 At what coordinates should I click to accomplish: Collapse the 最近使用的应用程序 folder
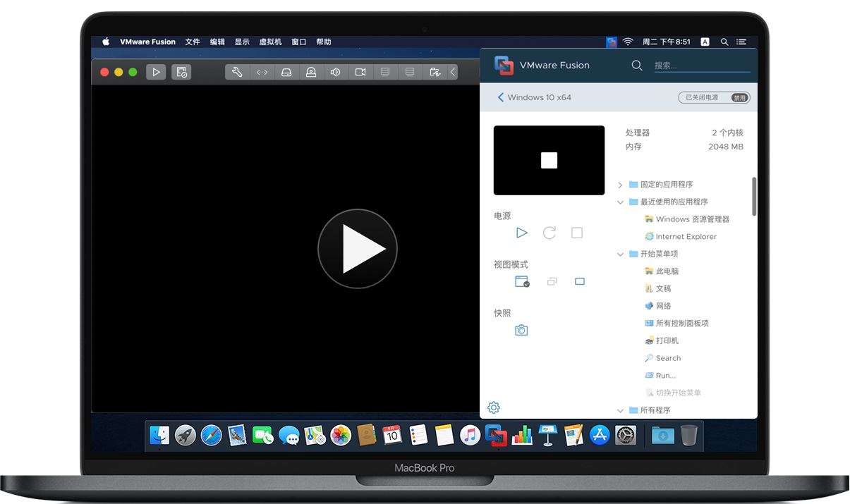620,202
